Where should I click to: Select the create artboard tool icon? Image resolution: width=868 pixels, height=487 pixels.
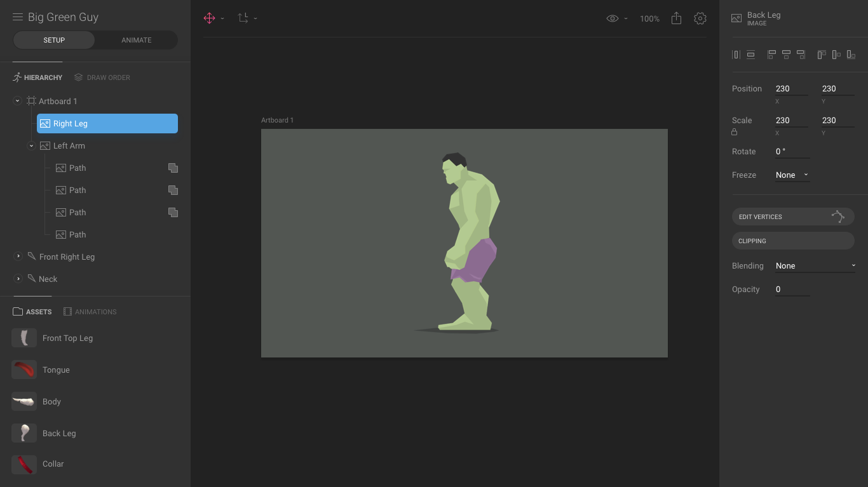(243, 18)
